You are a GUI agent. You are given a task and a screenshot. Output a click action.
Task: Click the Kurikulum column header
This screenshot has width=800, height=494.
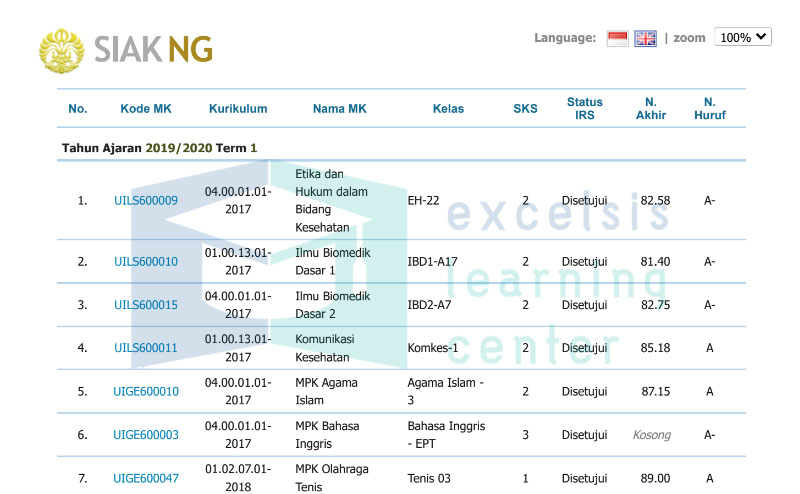pyautogui.click(x=238, y=109)
